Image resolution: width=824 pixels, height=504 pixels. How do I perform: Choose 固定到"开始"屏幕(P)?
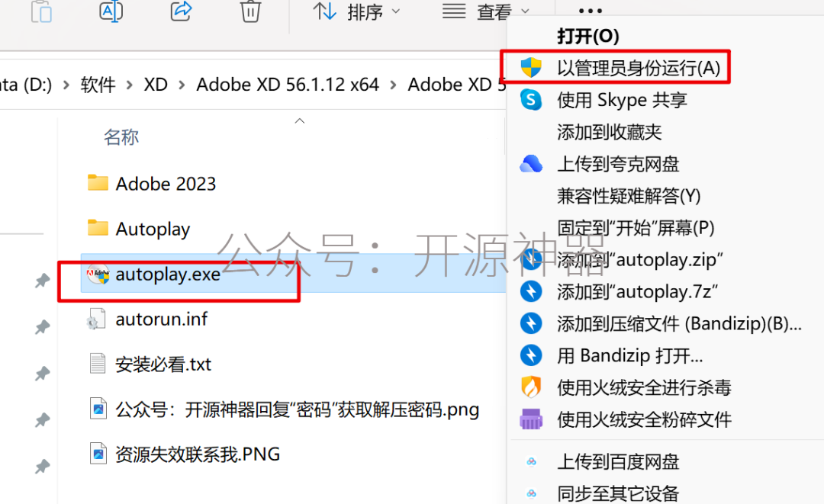point(636,228)
